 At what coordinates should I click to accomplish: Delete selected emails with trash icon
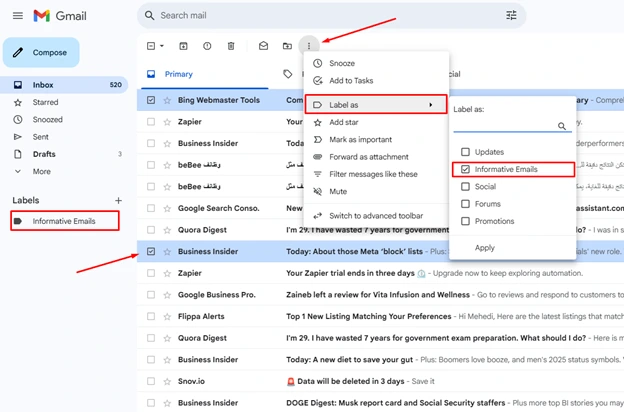pyautogui.click(x=231, y=46)
